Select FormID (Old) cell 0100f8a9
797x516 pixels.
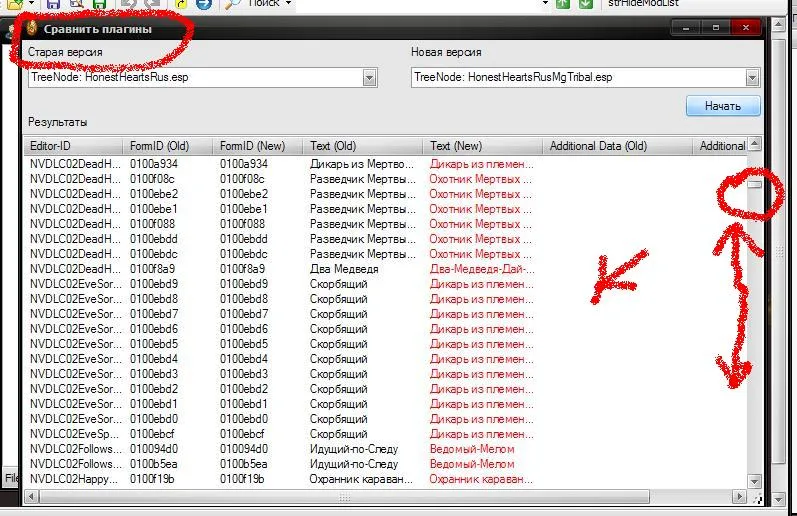pyautogui.click(x=152, y=269)
